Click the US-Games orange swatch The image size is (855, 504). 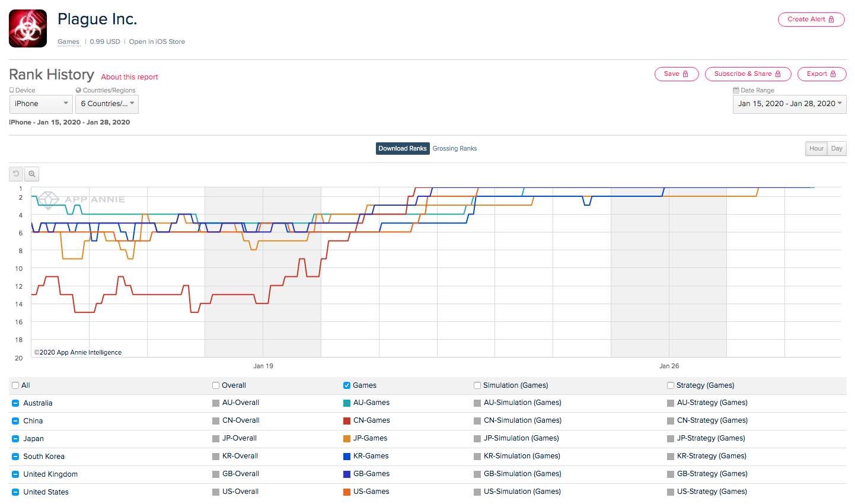[x=347, y=492]
